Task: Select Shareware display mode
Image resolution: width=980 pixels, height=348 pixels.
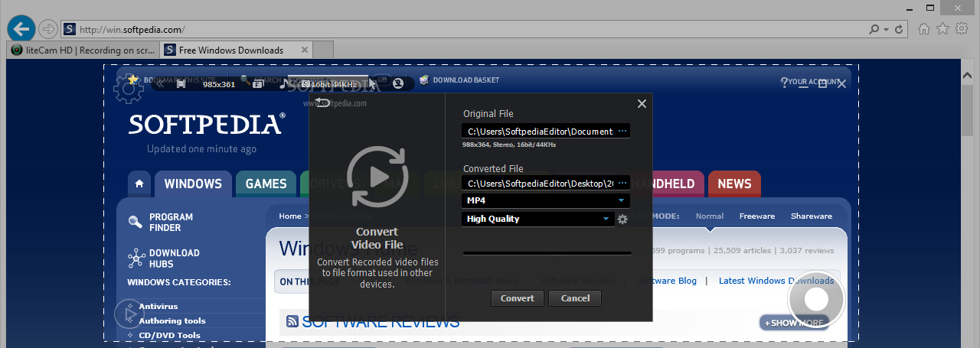Action: click(812, 216)
